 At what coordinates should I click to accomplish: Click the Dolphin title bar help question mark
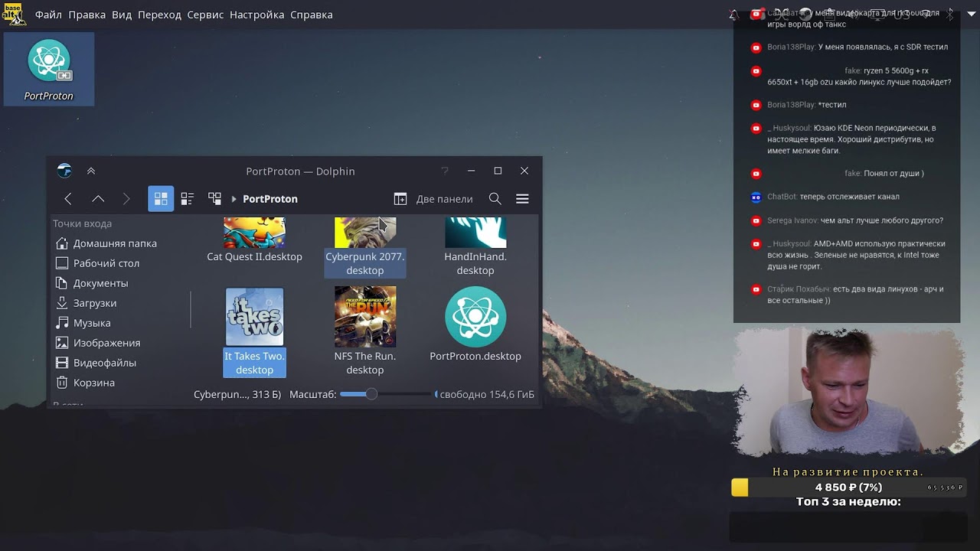coord(445,171)
